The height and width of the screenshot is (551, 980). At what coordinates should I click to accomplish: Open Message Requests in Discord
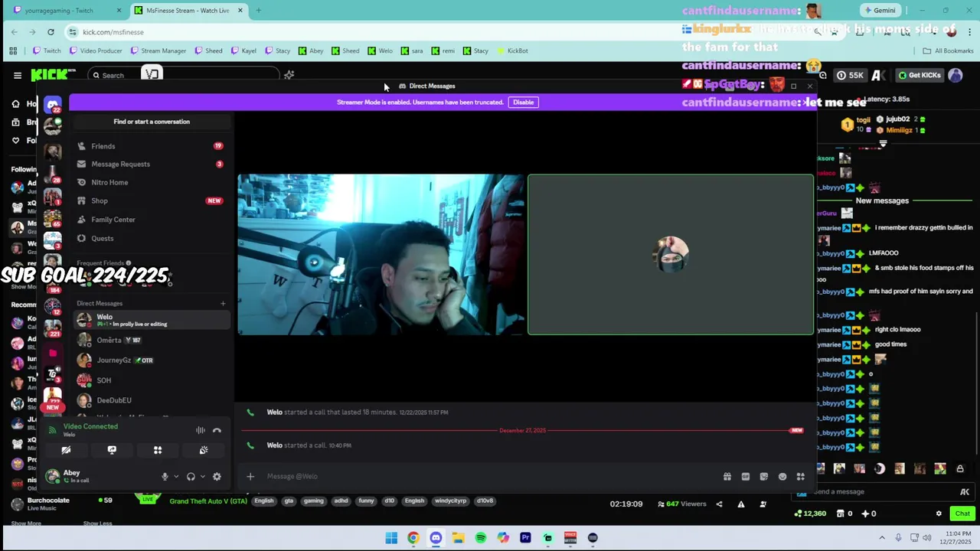tap(151, 164)
